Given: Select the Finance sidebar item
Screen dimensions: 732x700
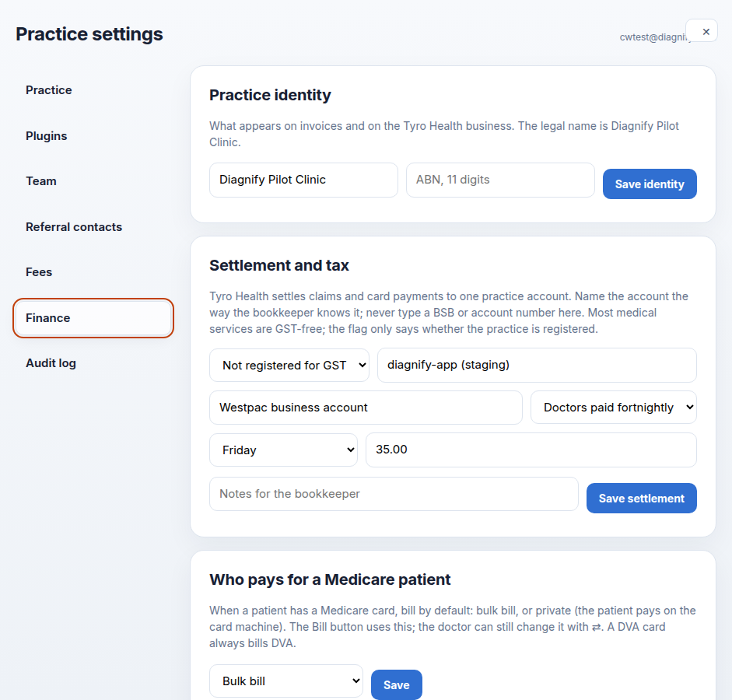Looking at the screenshot, I should (93, 318).
